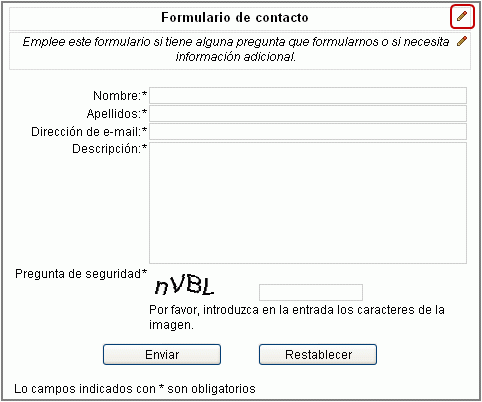The image size is (482, 402).
Task: Click the word 'imagen.' under the CAPTCHA
Action: tap(171, 324)
